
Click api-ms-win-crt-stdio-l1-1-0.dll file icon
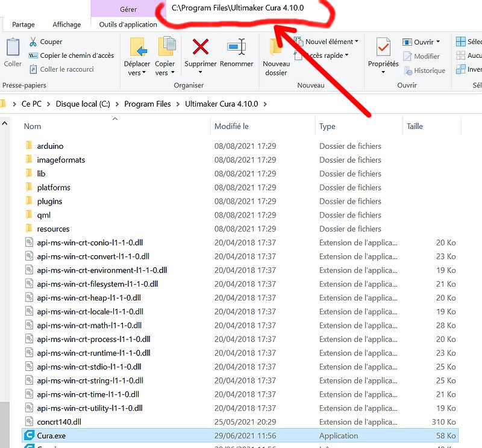tap(29, 366)
